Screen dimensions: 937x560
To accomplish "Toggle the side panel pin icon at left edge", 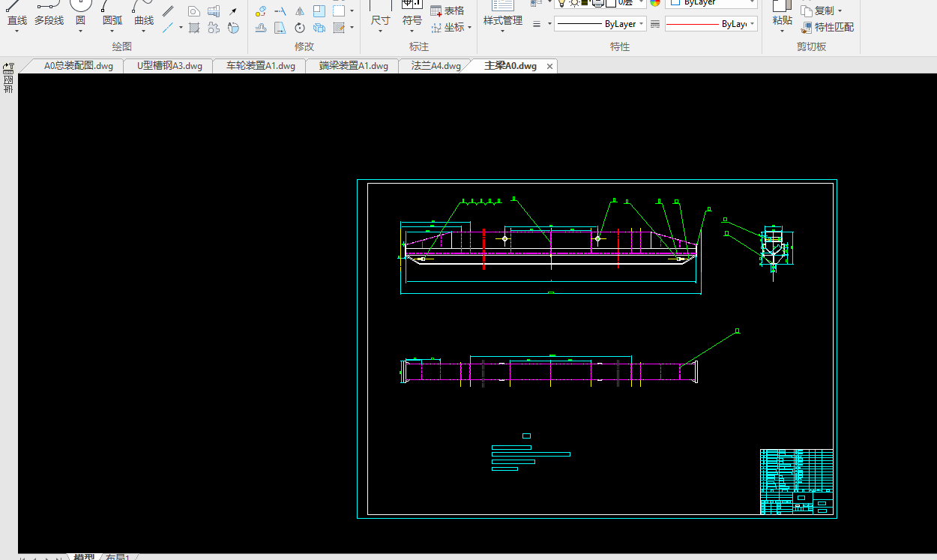I will 8,67.
